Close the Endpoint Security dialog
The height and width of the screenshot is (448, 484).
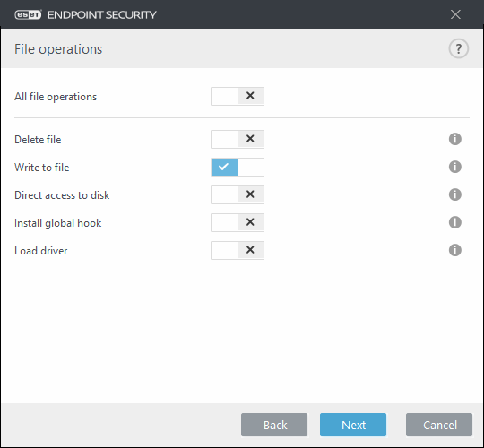pyautogui.click(x=455, y=14)
